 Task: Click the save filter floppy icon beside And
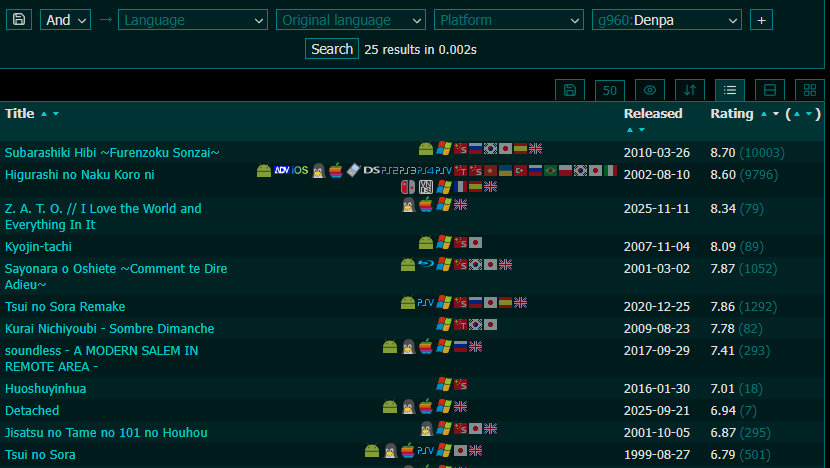point(19,20)
